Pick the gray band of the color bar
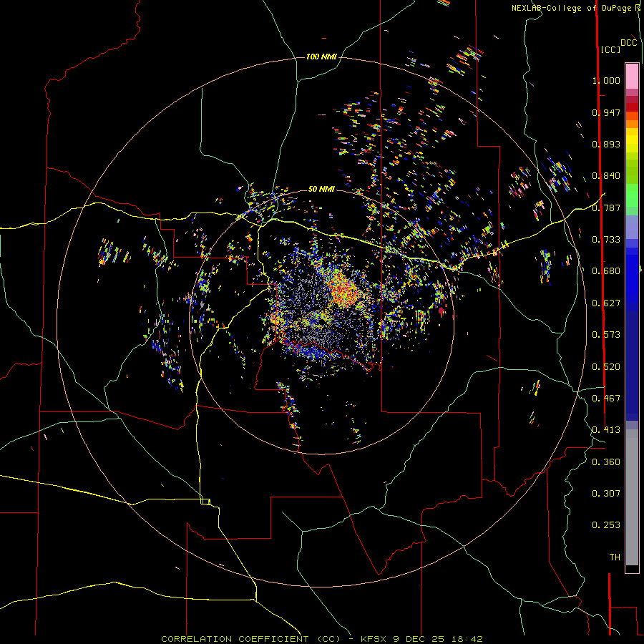Screen dimensions: 644x644 coord(632,497)
